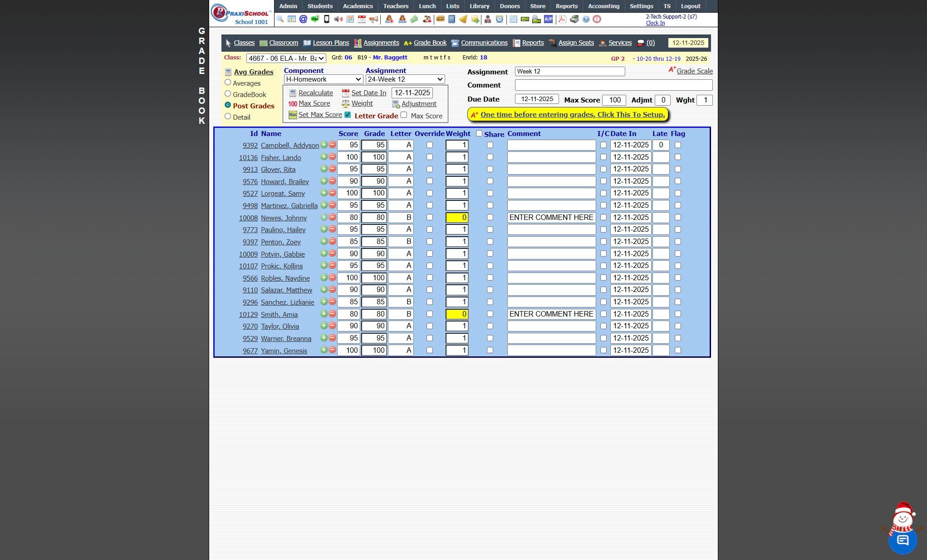Open the Assignment 24-Week 12 dropdown
This screenshot has height=560, width=927.
(x=405, y=79)
